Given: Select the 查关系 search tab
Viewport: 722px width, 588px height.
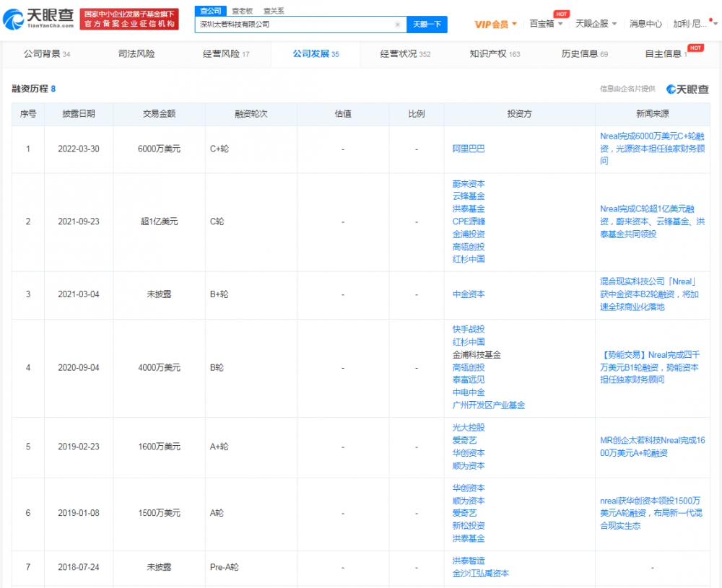Looking at the screenshot, I should click(x=274, y=11).
